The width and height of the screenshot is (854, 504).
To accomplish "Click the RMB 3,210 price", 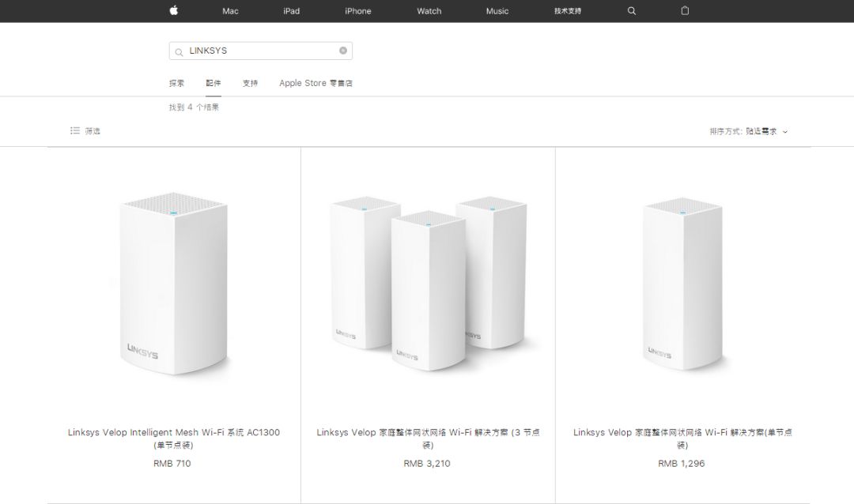I will [427, 464].
